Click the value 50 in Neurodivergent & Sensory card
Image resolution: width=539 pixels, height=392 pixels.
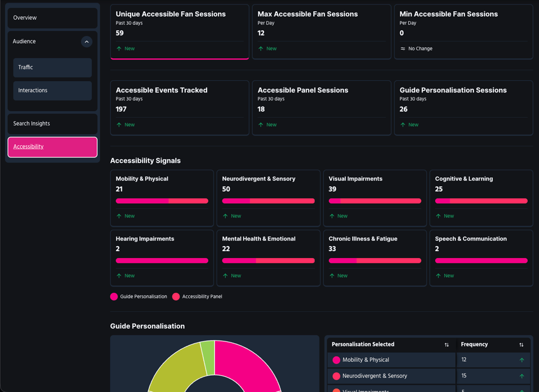(x=226, y=189)
